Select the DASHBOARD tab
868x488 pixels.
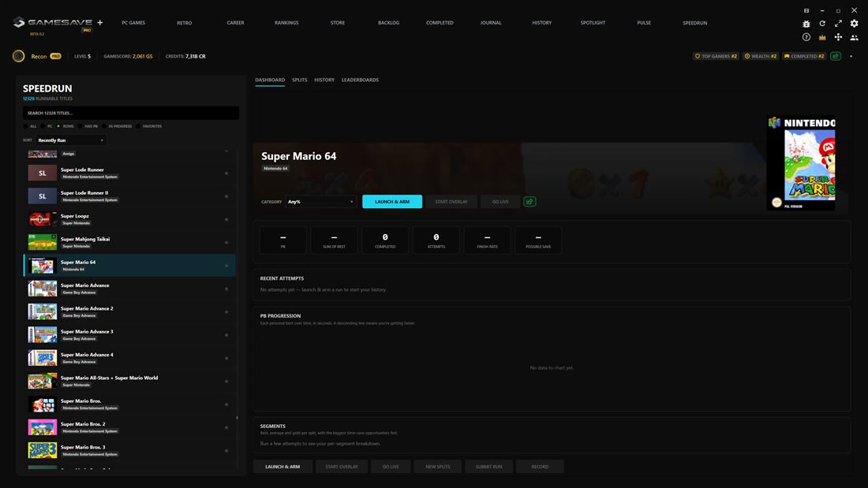pyautogui.click(x=270, y=80)
